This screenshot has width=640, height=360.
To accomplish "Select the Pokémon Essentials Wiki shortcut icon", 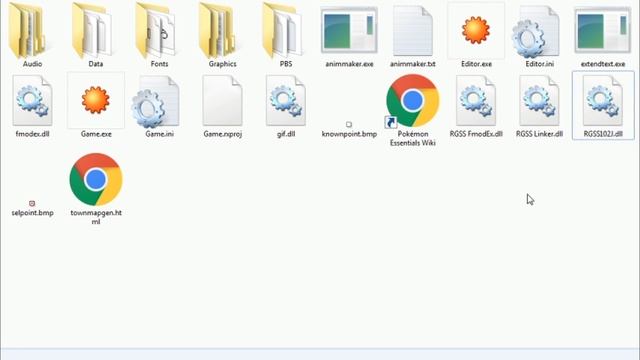I will [412, 101].
